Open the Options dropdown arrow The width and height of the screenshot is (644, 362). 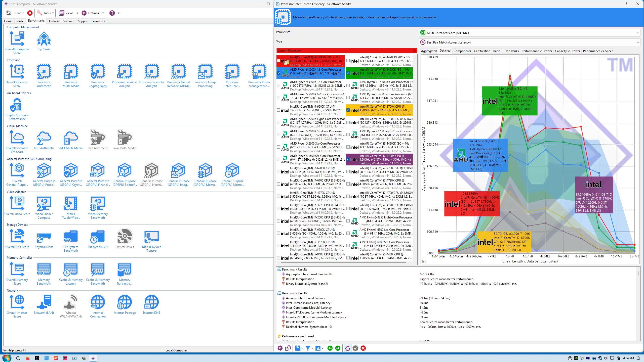tap(103, 13)
